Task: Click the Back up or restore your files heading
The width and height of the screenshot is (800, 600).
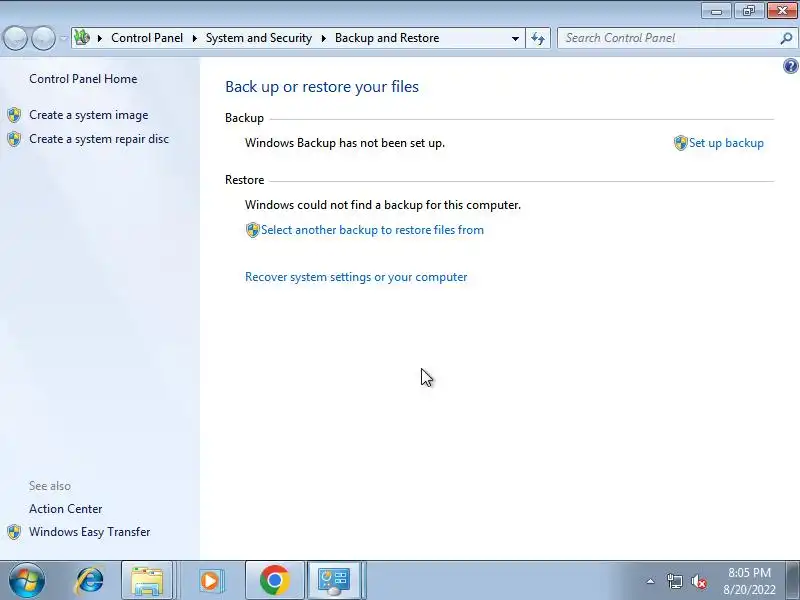Action: coord(322,87)
